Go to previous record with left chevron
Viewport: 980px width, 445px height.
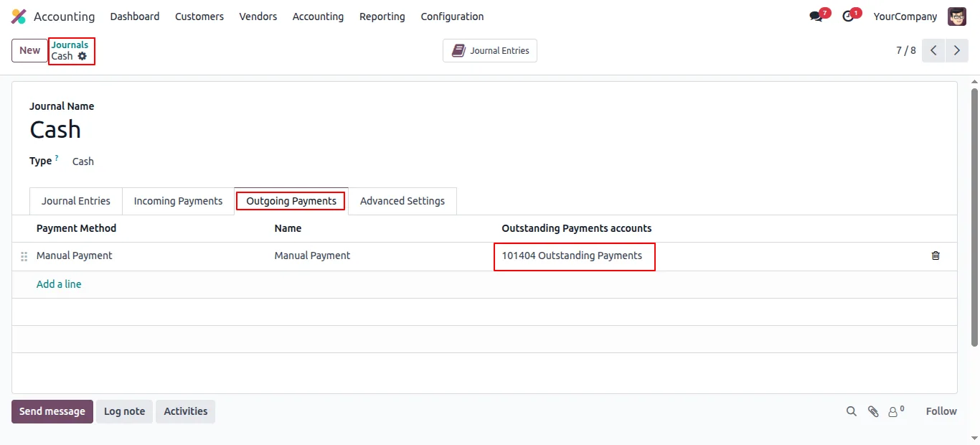point(933,50)
